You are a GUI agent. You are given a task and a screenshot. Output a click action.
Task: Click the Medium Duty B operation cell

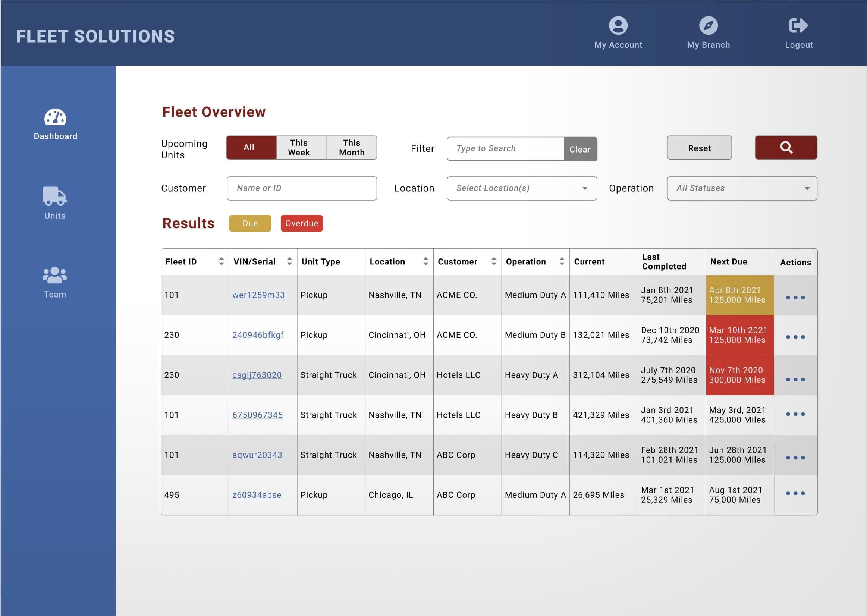(x=535, y=335)
